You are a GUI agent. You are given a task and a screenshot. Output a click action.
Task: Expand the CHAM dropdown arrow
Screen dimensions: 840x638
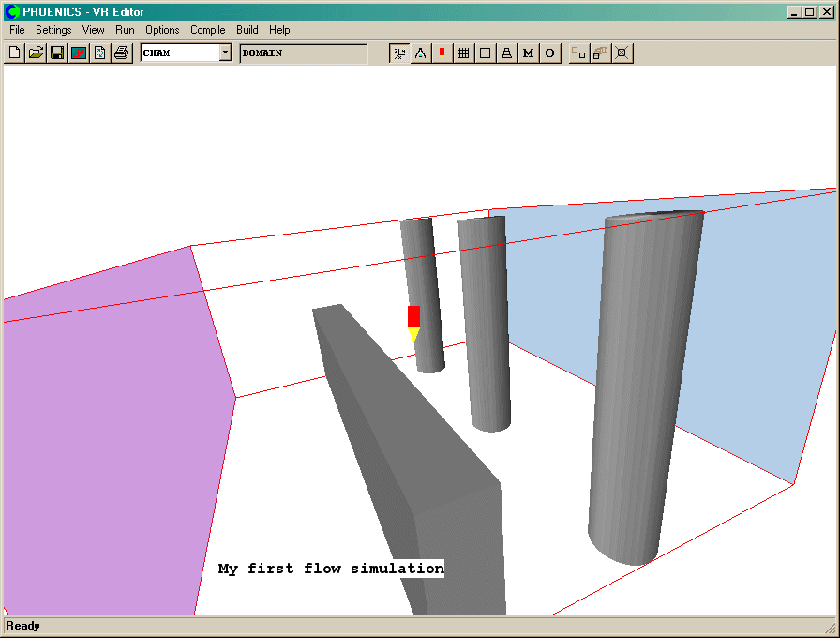pos(225,53)
